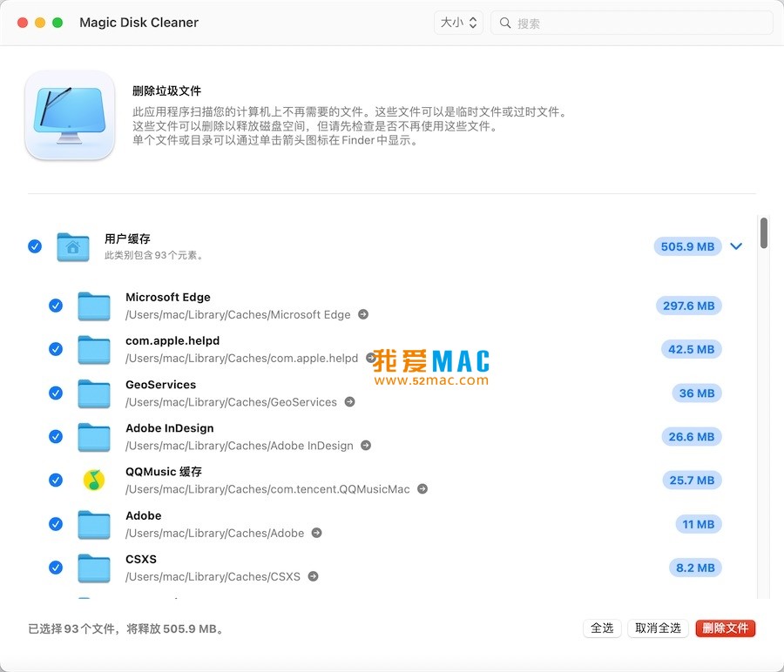Image resolution: width=784 pixels, height=672 pixels.
Task: Click the CSXS folder icon
Action: coord(94,568)
